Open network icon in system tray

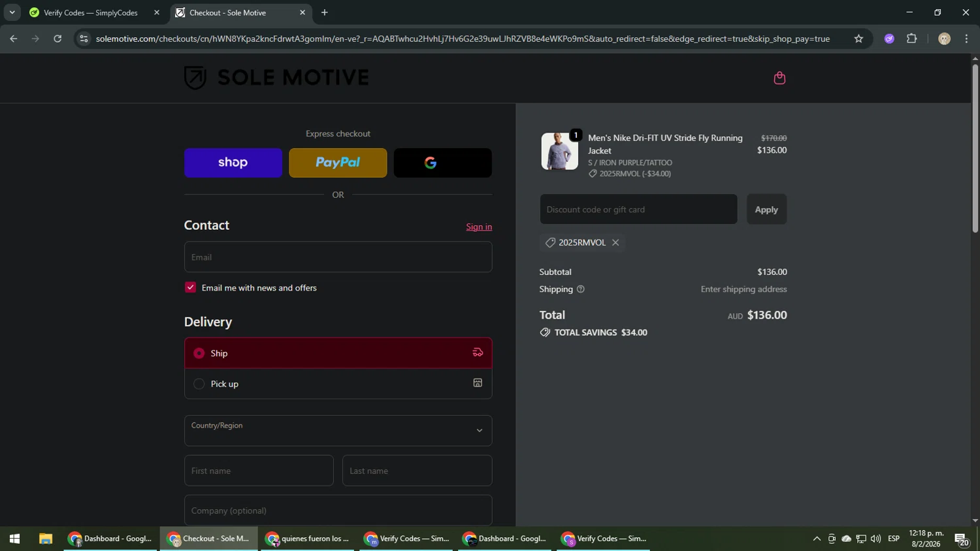[x=861, y=539]
